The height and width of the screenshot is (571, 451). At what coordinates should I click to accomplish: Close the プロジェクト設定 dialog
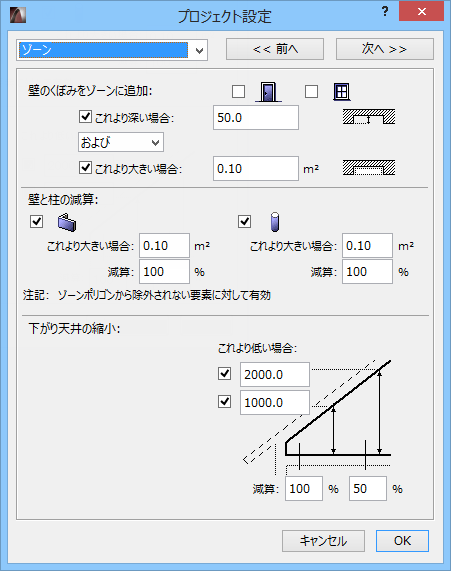point(421,11)
